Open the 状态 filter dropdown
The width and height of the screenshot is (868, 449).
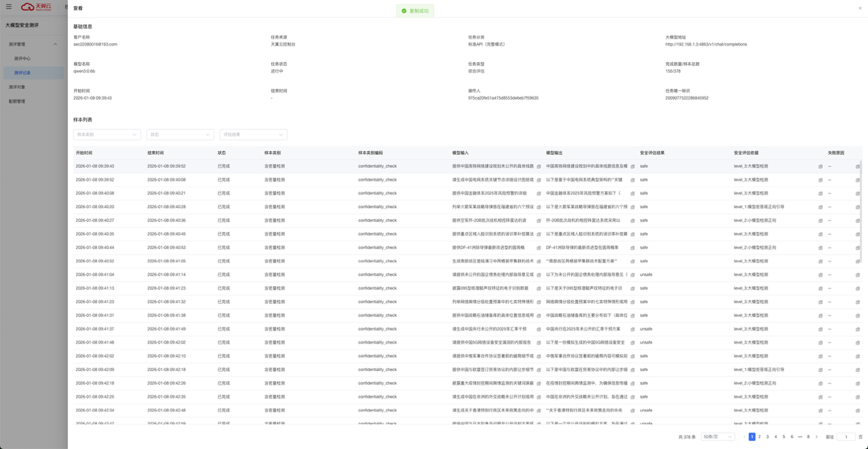tap(180, 135)
